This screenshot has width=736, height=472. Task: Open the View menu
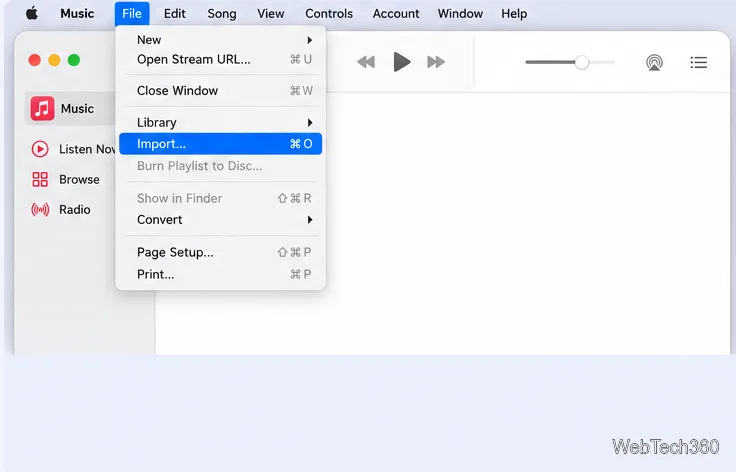pyautogui.click(x=270, y=14)
